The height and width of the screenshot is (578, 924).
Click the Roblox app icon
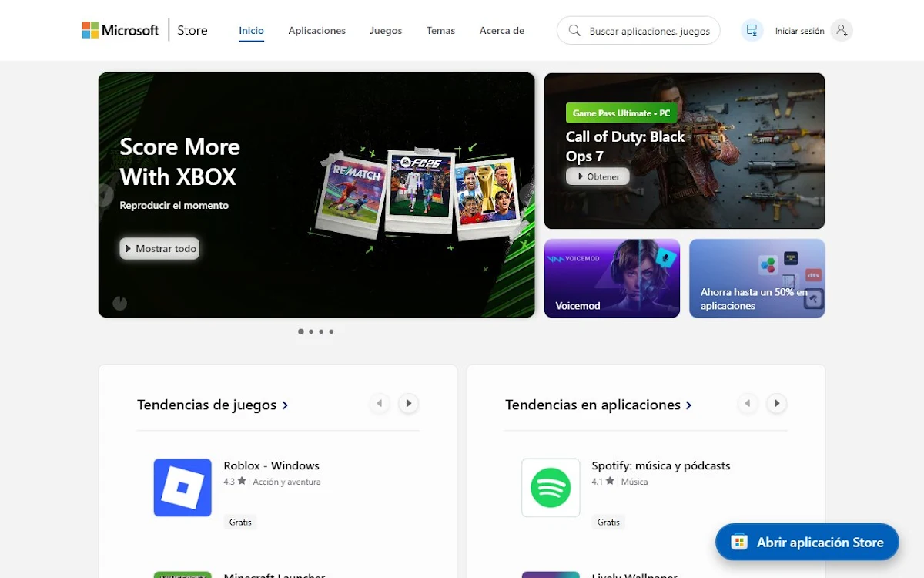(182, 488)
